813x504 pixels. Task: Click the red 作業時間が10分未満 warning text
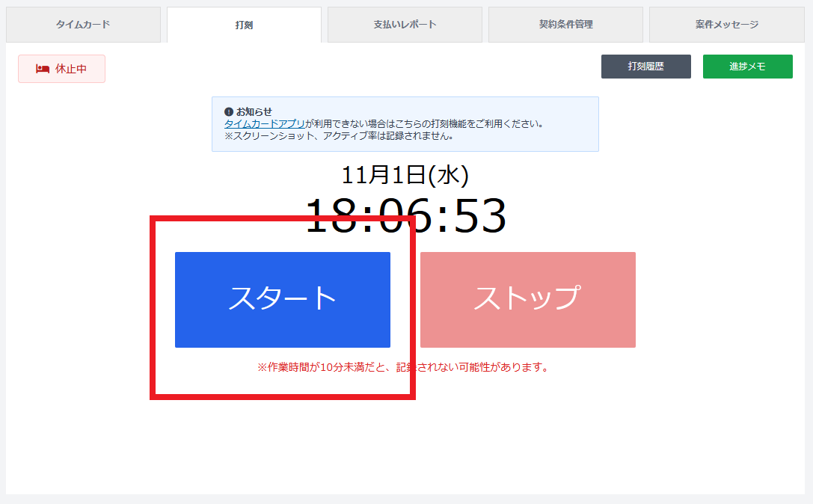[403, 367]
